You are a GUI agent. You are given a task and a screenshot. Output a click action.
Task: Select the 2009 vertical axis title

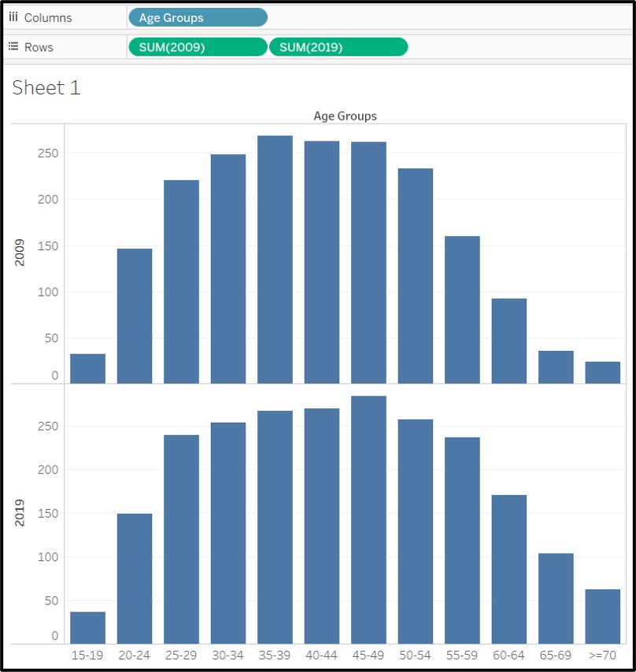click(20, 253)
